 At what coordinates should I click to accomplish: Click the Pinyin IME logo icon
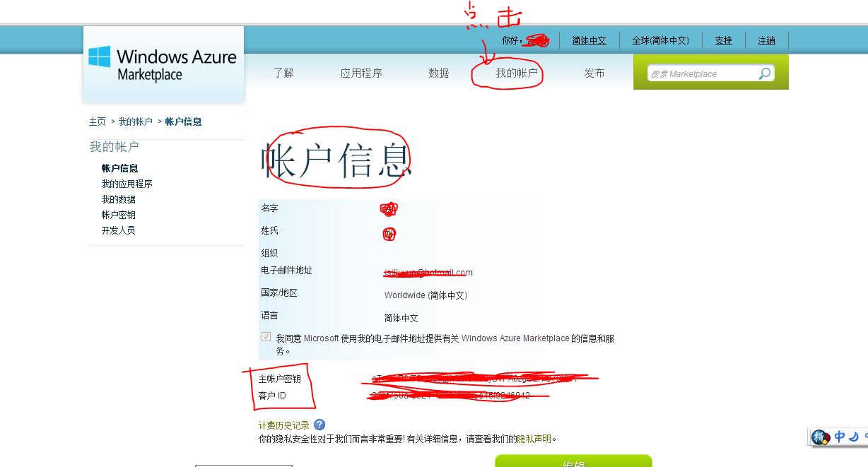coord(821,437)
